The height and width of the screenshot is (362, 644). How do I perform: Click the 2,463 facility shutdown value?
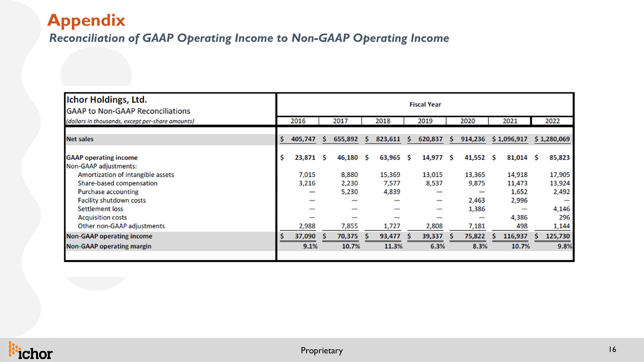477,200
